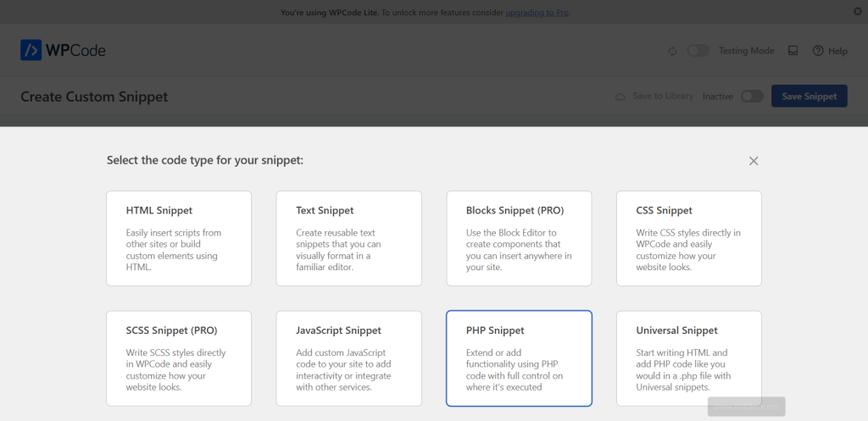
Task: Select the Blocks Snippet (PRO) card
Action: coord(520,238)
